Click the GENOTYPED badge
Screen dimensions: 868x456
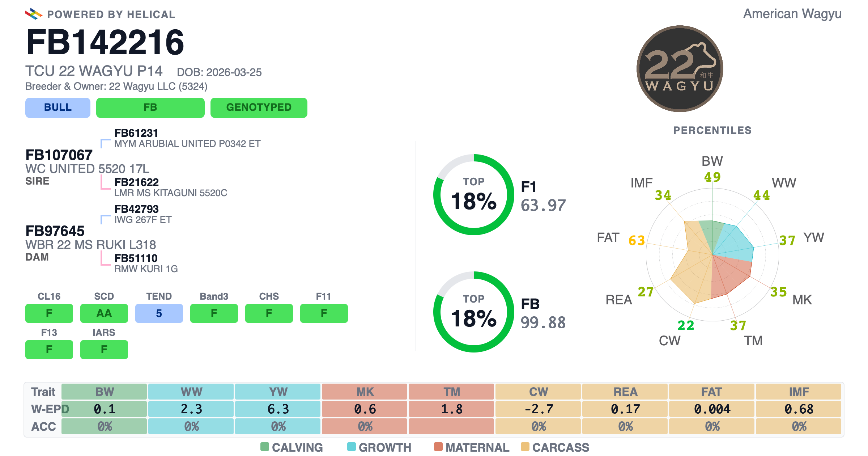coord(259,107)
